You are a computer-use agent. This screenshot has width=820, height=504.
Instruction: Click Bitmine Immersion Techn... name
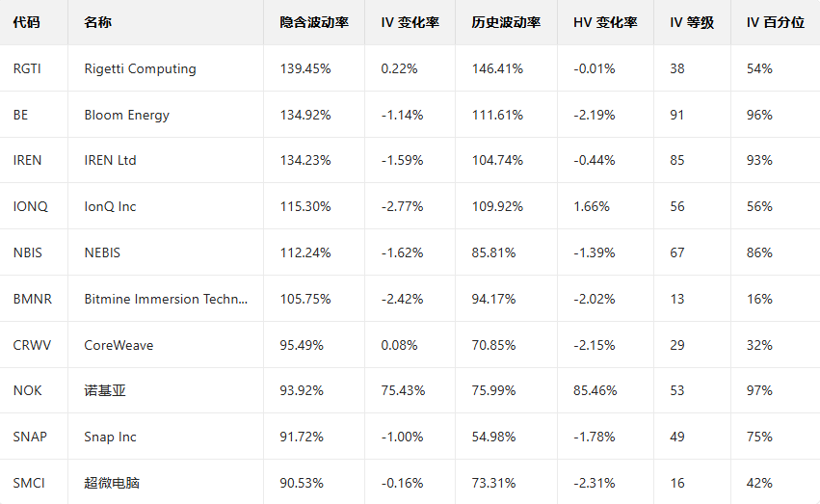pos(166,299)
